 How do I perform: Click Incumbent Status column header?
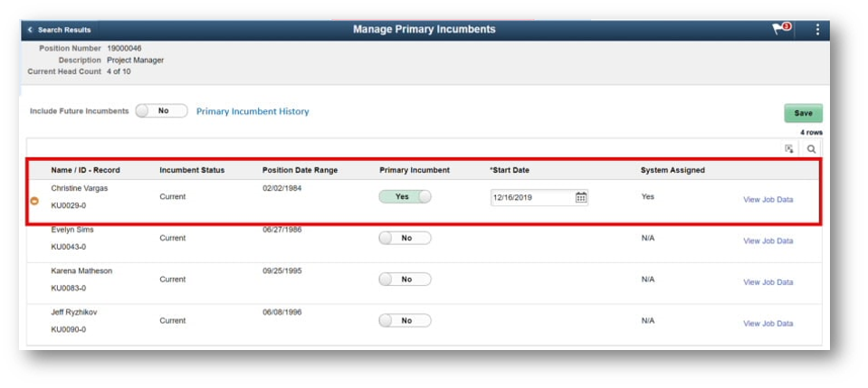(192, 170)
